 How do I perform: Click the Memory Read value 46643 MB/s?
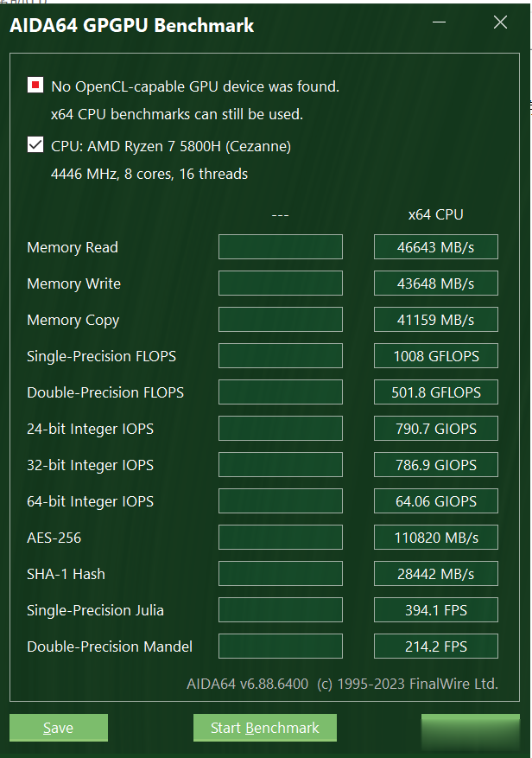pos(436,247)
